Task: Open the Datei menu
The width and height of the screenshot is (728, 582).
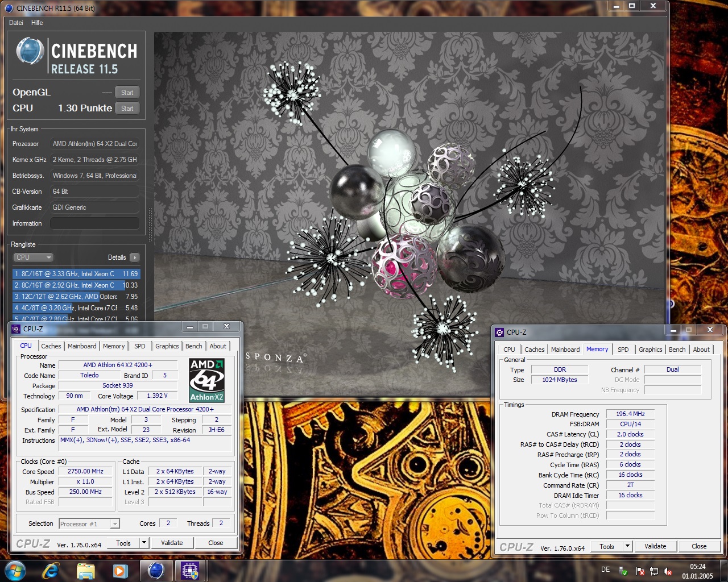Action: [x=16, y=23]
